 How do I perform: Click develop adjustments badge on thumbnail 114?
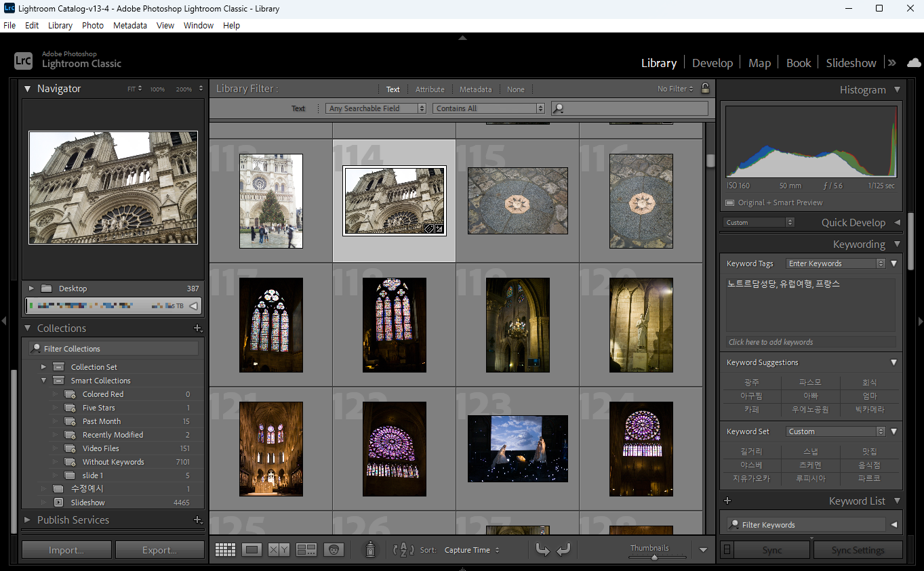[439, 229]
